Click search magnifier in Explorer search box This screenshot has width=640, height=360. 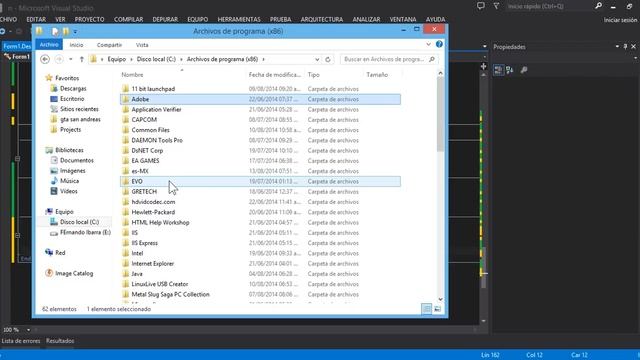click(432, 59)
